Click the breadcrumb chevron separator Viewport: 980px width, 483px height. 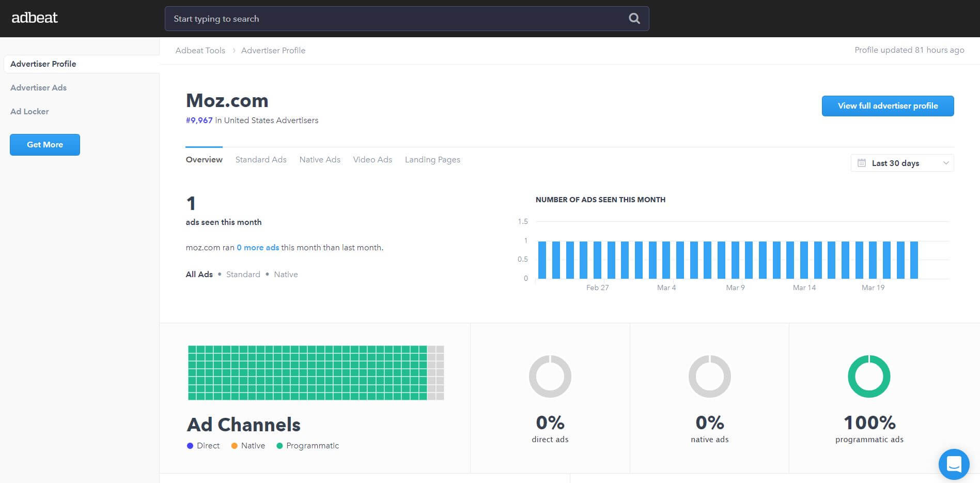point(234,51)
